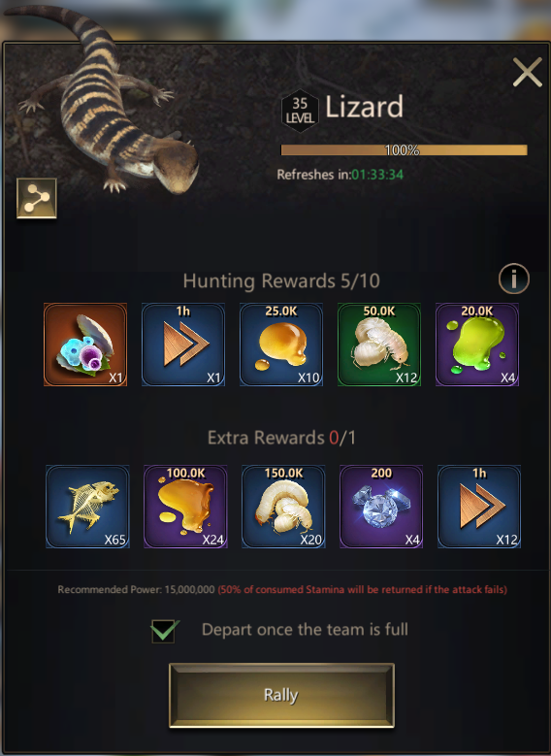The width and height of the screenshot is (551, 756).
Task: Click the level 35 hexagon badge
Action: click(x=300, y=111)
